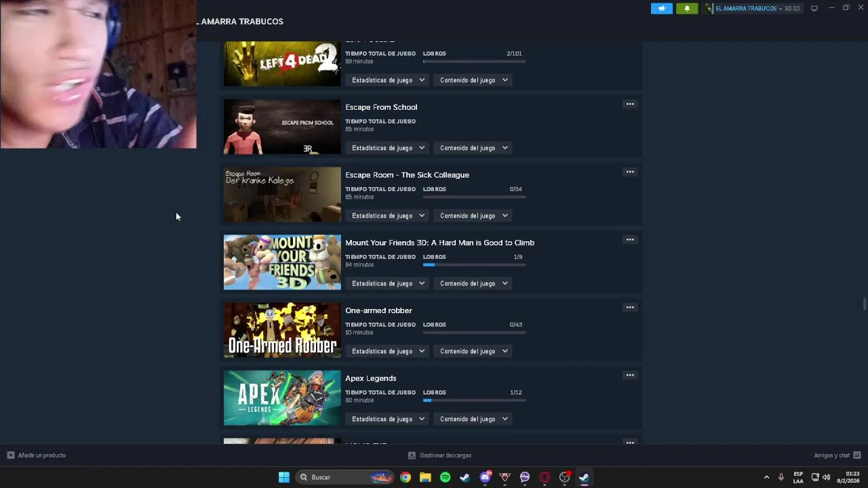
Task: Expand Contenido del juego for Escape From School
Action: (x=473, y=148)
